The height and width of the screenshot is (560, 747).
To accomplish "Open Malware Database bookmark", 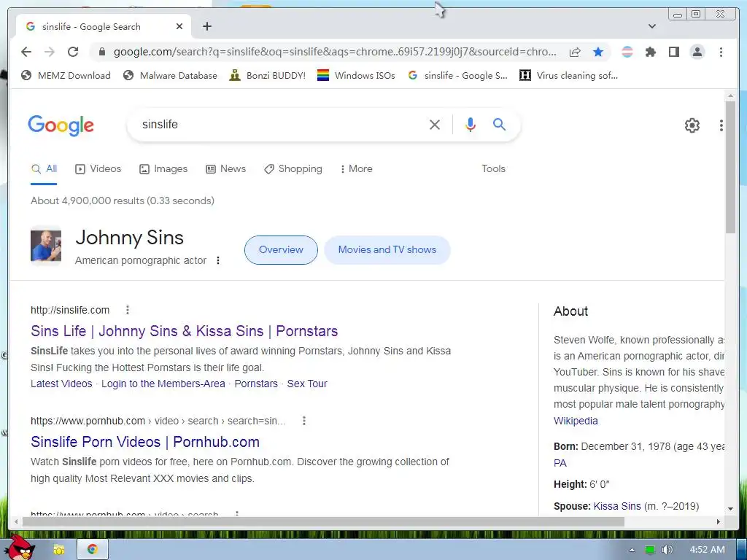I will click(x=169, y=75).
